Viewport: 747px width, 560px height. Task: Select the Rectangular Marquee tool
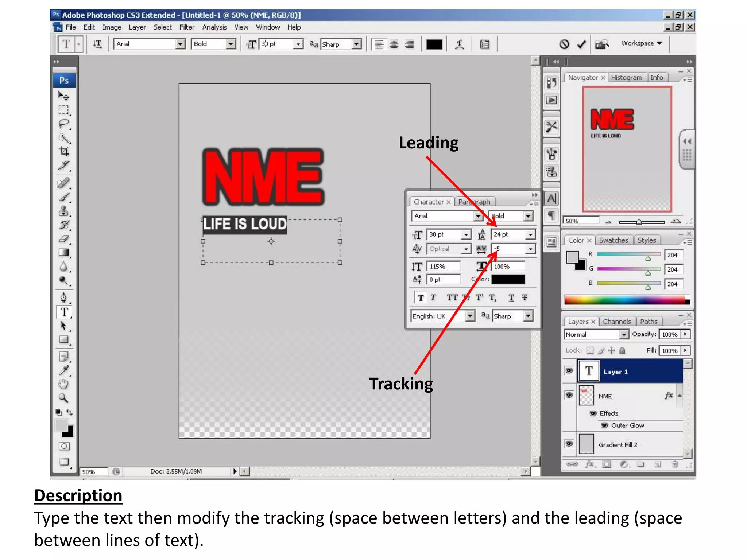tap(64, 110)
